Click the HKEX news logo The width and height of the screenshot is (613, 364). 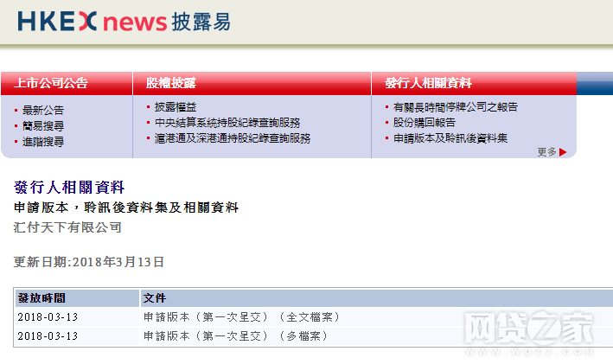point(124,22)
